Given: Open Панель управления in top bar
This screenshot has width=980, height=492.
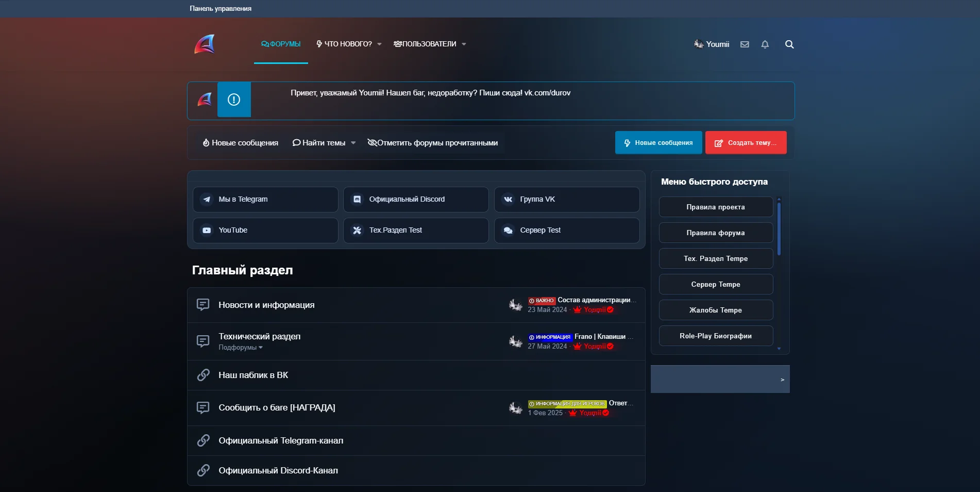Looking at the screenshot, I should click(x=221, y=9).
